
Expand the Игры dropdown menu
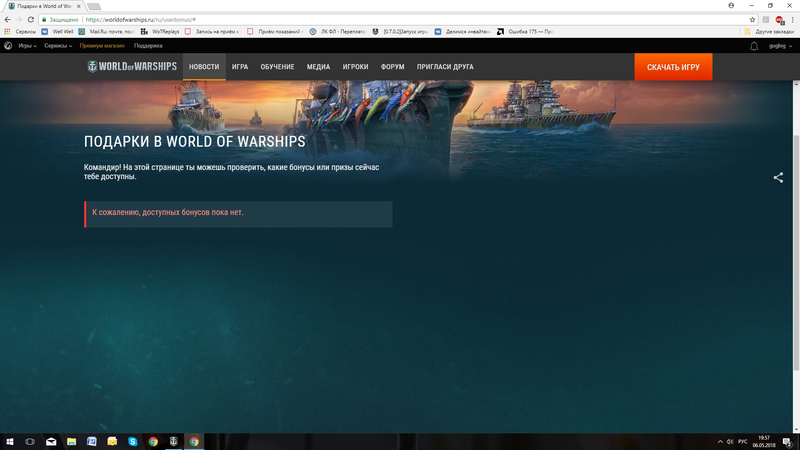point(27,46)
